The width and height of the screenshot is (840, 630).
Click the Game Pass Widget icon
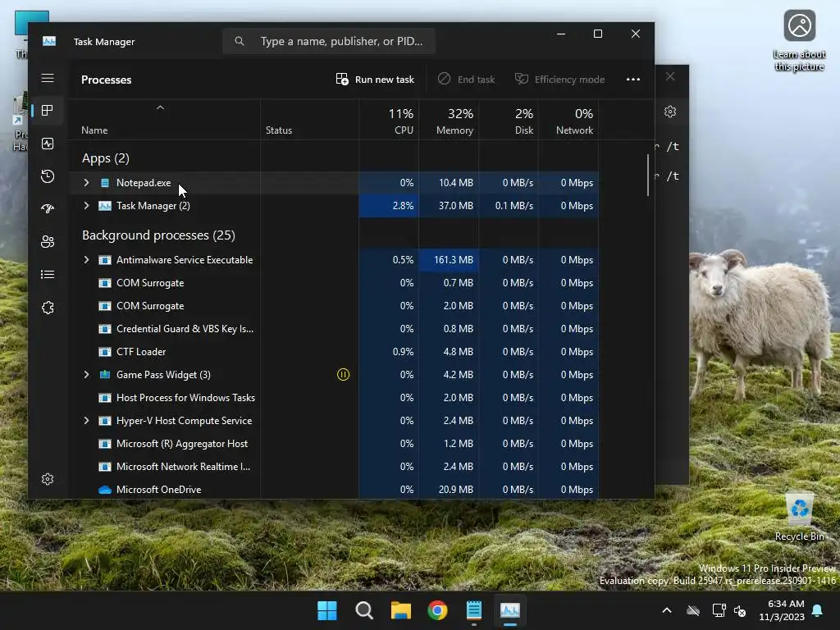[105, 374]
